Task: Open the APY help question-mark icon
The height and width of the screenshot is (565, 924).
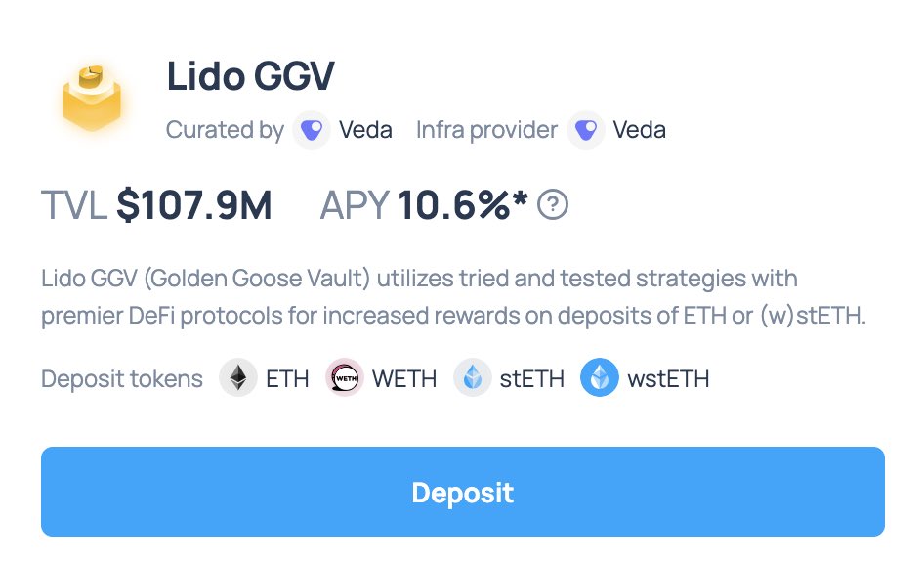Action: click(x=553, y=204)
